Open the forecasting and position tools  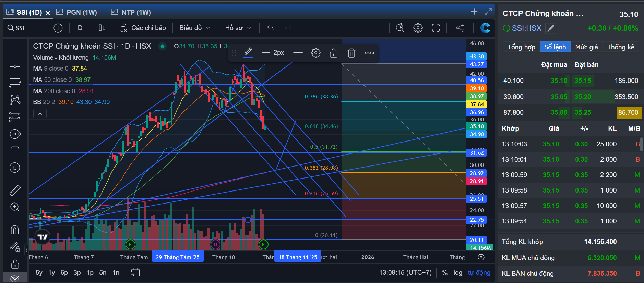pos(15,117)
